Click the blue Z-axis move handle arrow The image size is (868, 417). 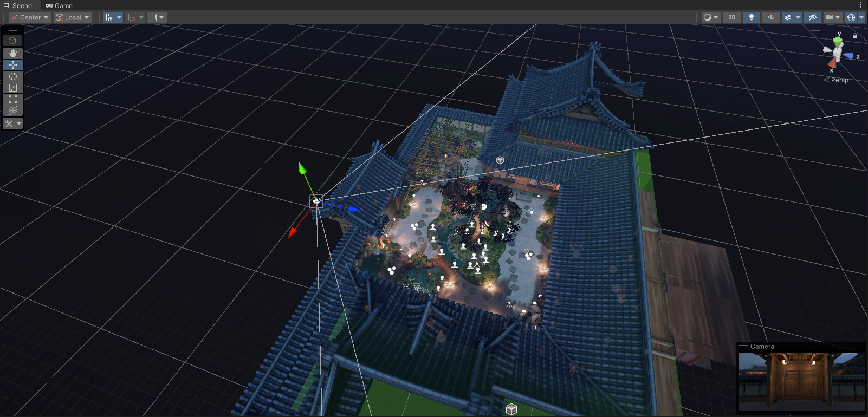(354, 208)
